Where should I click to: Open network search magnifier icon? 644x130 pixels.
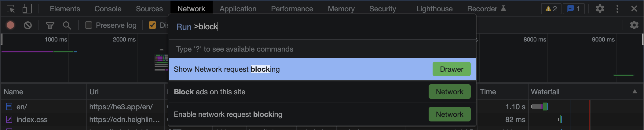(67, 25)
